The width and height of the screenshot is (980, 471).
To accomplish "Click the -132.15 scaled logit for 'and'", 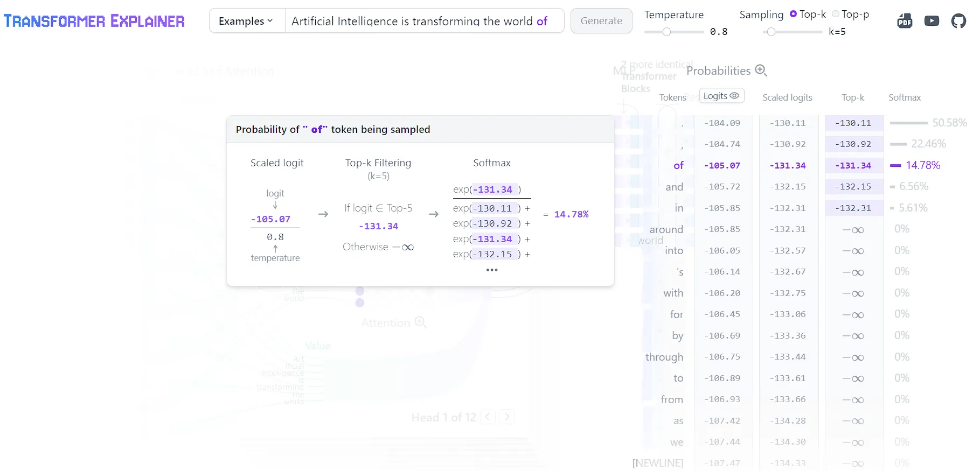I will click(x=788, y=187).
